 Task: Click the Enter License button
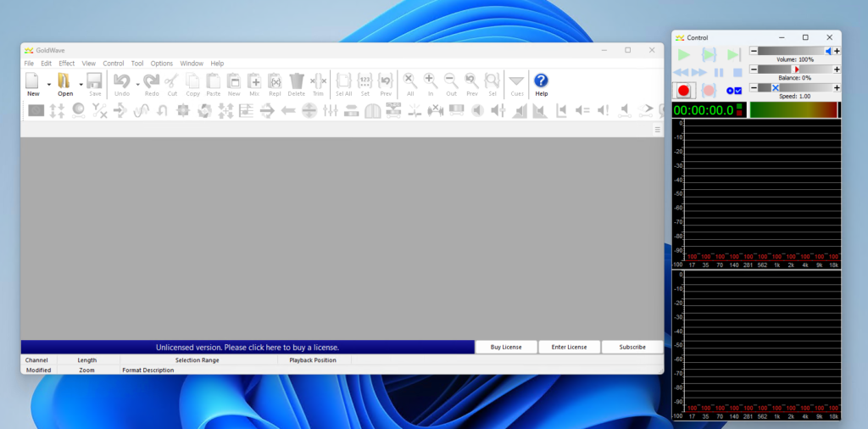coord(569,347)
